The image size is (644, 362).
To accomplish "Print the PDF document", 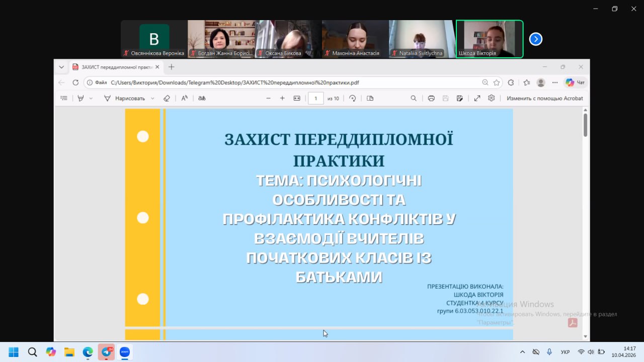I will (x=431, y=99).
